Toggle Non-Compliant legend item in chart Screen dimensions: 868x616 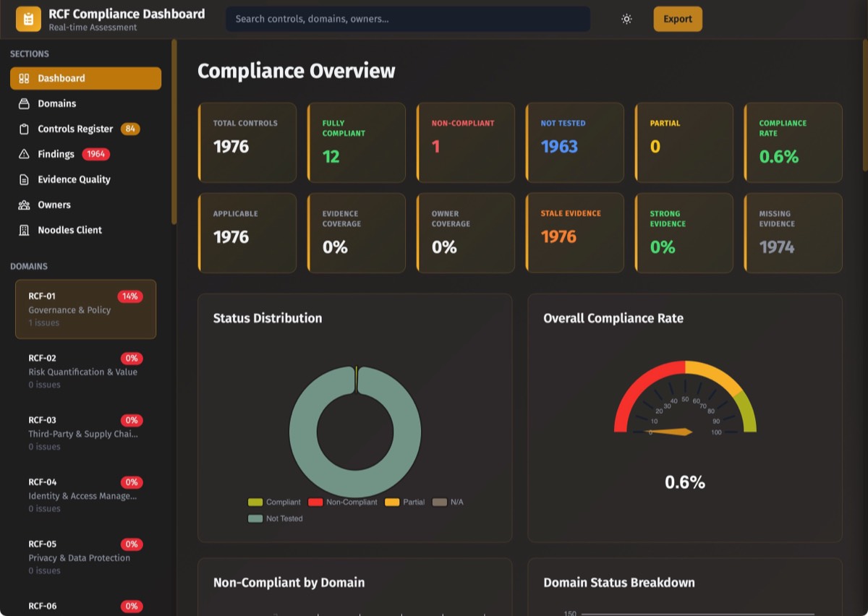click(x=343, y=502)
